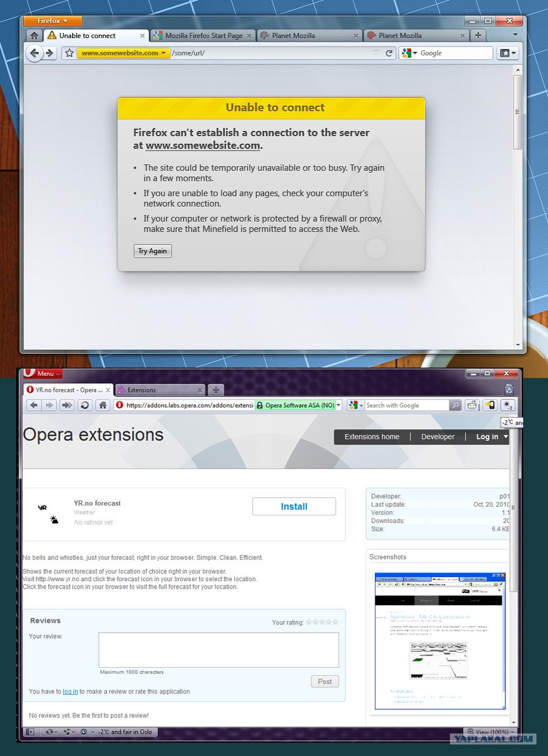
Task: Open Firefox's list-all-tabs dropdown arrow
Action: 515,36
